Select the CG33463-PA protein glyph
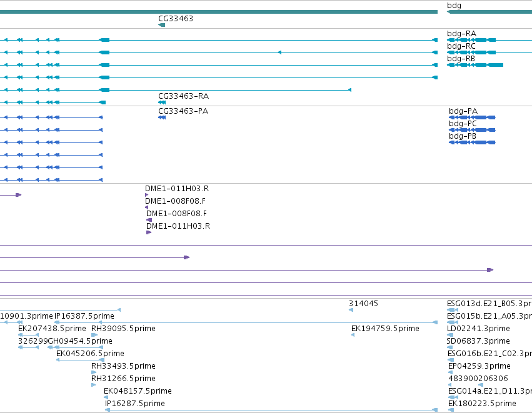This screenshot has width=532, height=413. 162,117
